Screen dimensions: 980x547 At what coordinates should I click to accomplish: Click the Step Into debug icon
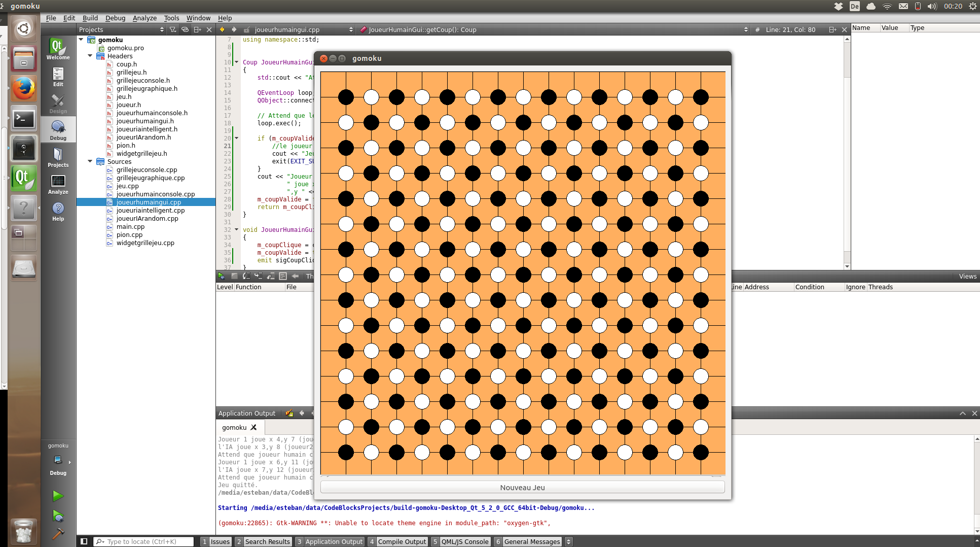(259, 276)
